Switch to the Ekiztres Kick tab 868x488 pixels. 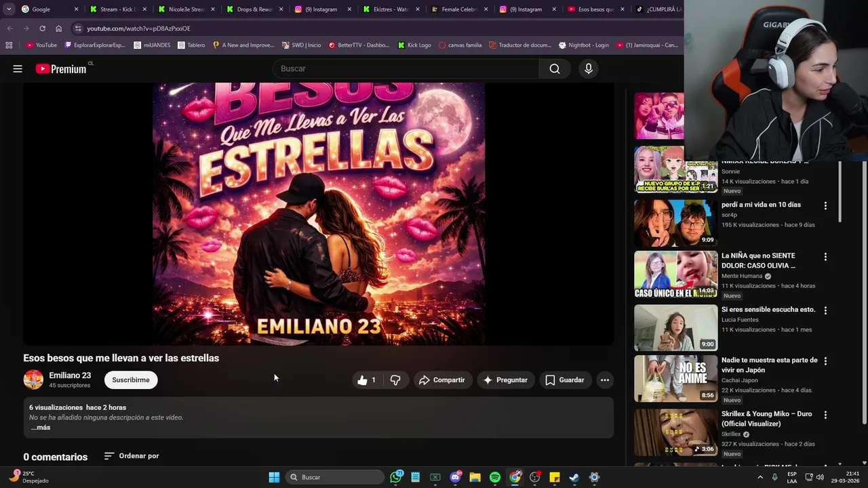click(x=391, y=9)
